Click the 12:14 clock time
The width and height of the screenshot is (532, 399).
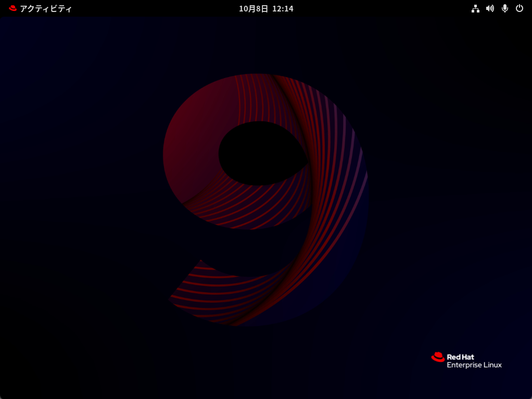[x=283, y=8]
